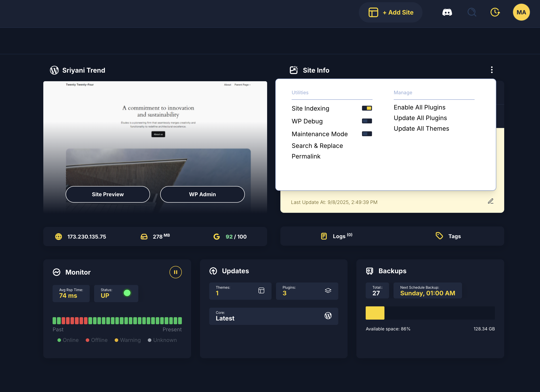Enable the WP Debug switch
540x392 pixels.
click(x=367, y=121)
